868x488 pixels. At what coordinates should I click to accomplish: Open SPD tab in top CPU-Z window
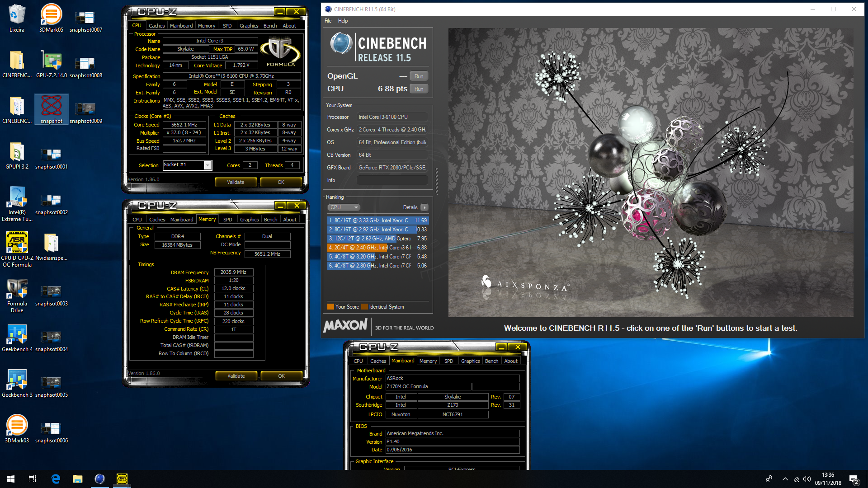(227, 26)
